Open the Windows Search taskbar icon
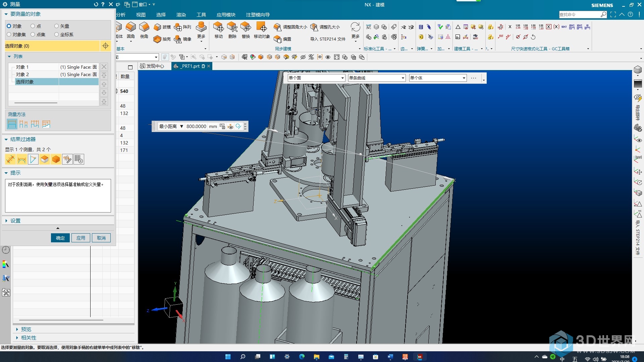This screenshot has height=362, width=644. [x=243, y=357]
